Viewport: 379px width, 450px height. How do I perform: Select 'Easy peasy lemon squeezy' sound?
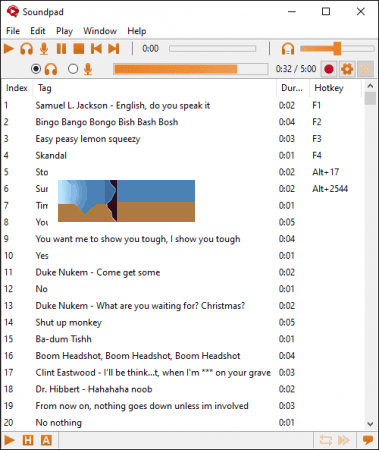(x=182, y=139)
